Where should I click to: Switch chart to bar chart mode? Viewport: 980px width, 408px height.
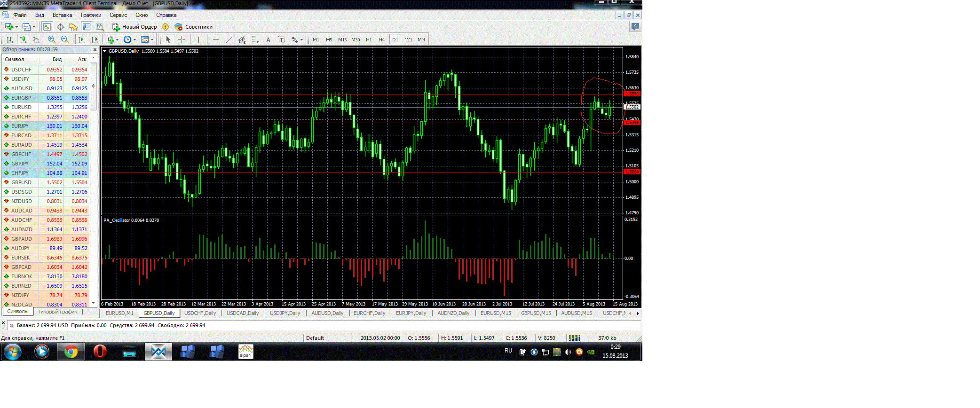(x=10, y=39)
